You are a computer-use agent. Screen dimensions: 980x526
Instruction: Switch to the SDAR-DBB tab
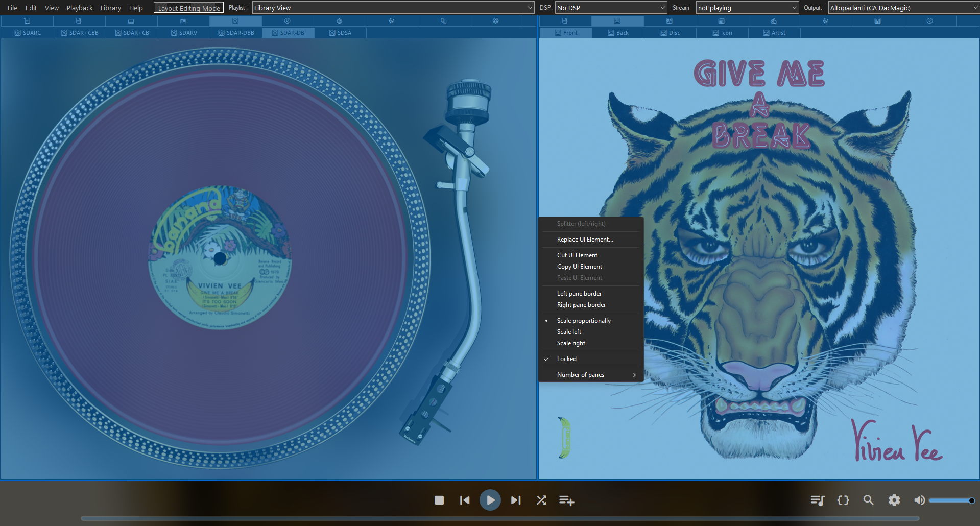pos(236,33)
